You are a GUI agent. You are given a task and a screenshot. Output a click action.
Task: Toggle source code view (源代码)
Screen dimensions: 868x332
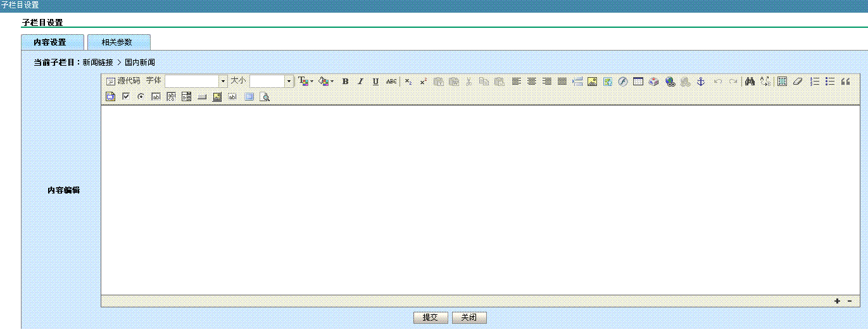(123, 82)
